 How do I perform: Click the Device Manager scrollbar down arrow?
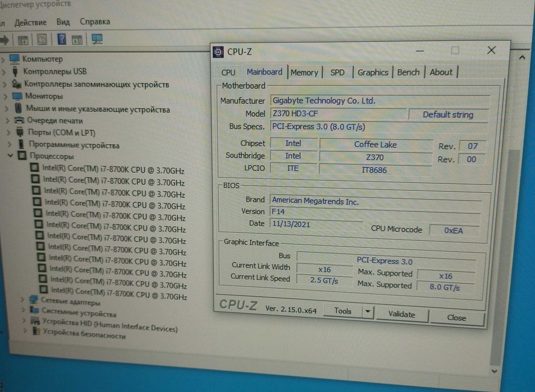point(495,371)
